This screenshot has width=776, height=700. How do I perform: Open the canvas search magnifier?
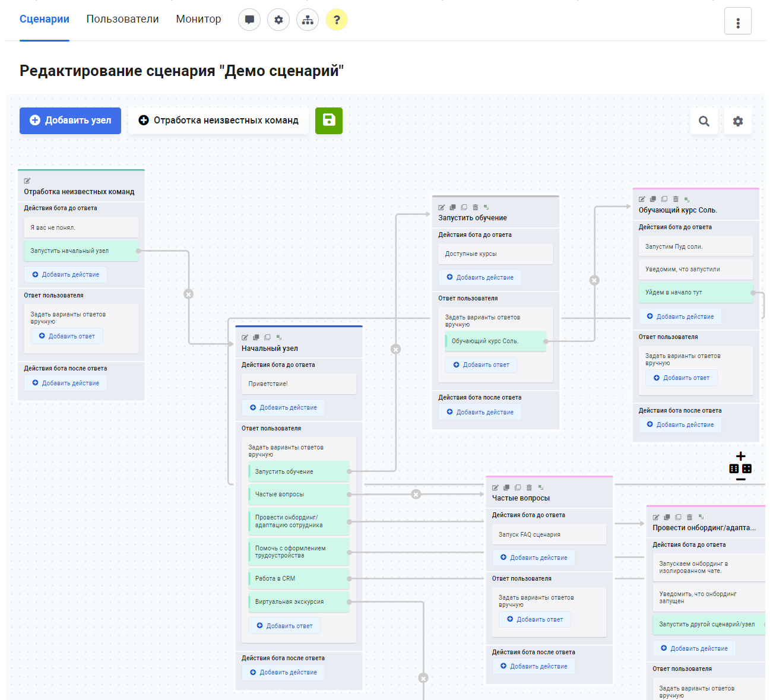(x=704, y=121)
